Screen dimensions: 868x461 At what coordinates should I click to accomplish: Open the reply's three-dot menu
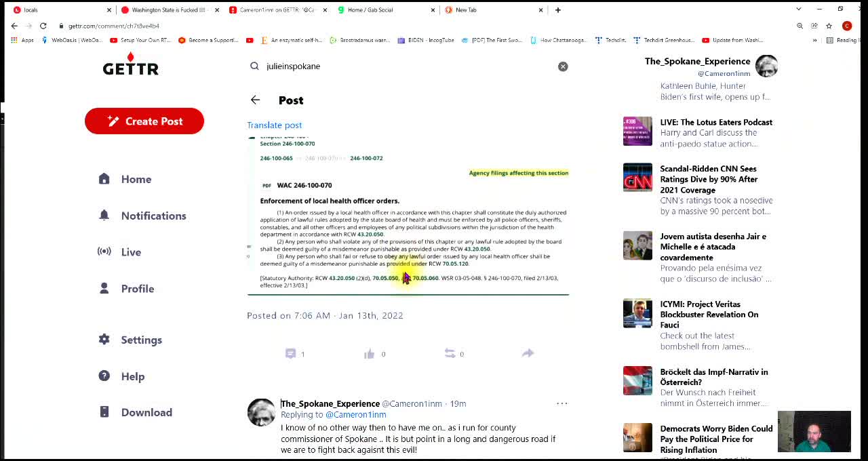(x=562, y=403)
